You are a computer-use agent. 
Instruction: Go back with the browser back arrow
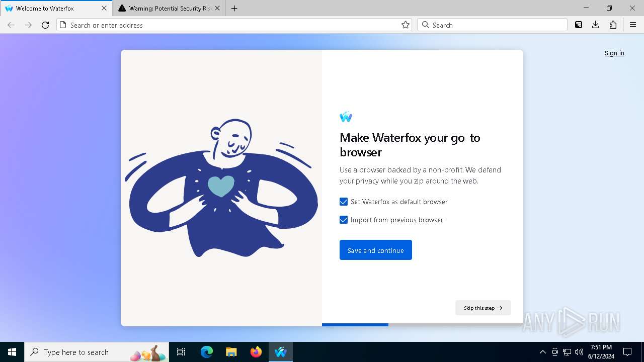pyautogui.click(x=11, y=25)
